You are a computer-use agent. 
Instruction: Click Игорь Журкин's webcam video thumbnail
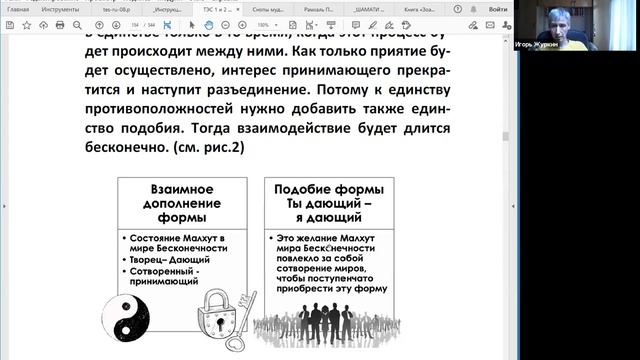tap(575, 25)
